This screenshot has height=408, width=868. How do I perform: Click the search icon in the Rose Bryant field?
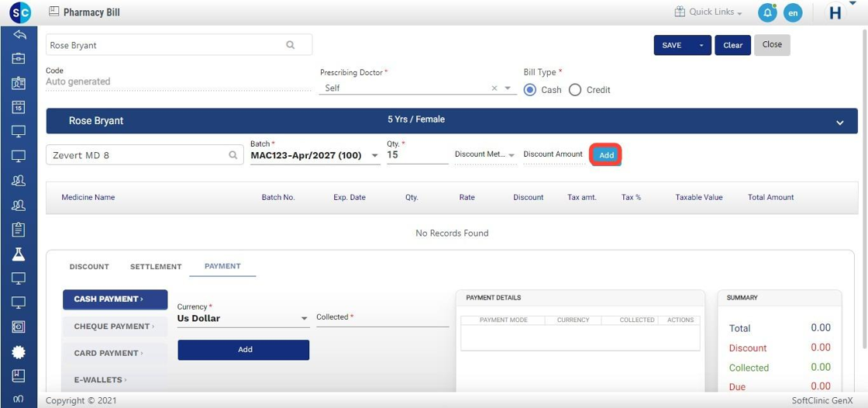click(291, 45)
